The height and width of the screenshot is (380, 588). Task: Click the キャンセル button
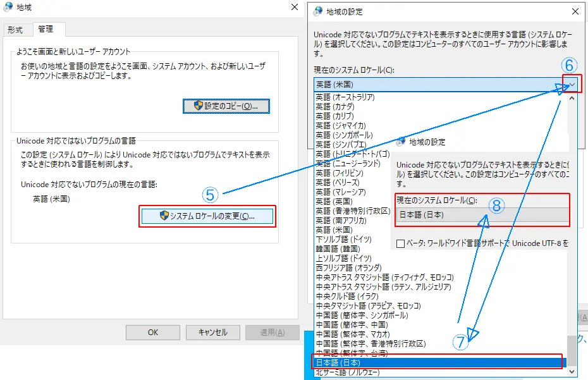[212, 333]
